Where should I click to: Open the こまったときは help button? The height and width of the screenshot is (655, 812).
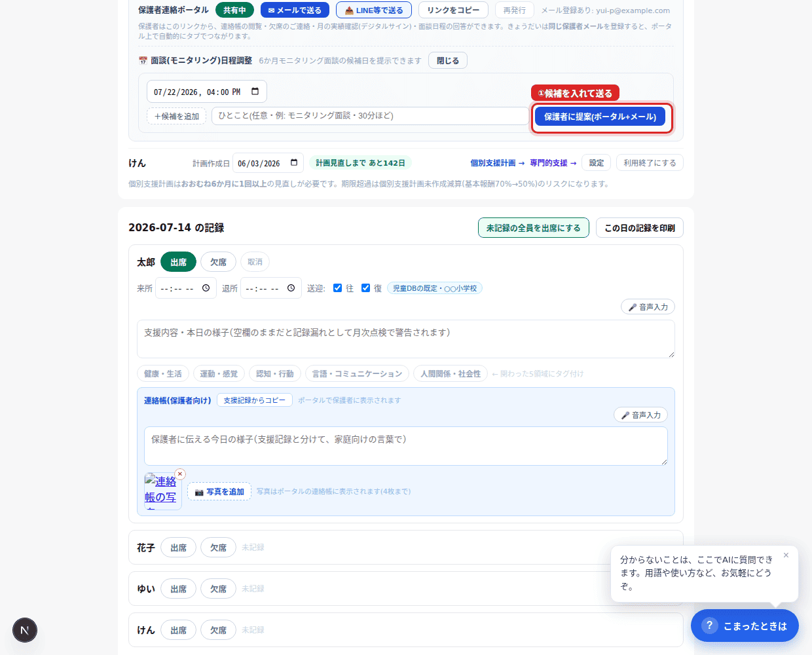pos(745,626)
